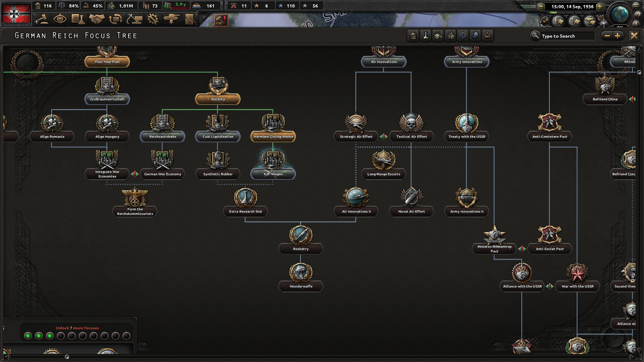Open the Construction crane icon
Screen dimensions: 644x362
pyautogui.click(x=134, y=19)
